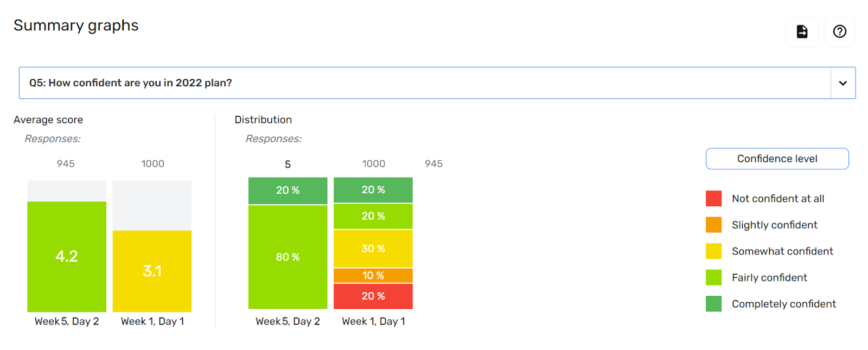868x350 pixels.
Task: Select the 80 % Fairly confident segment
Action: pos(288,257)
